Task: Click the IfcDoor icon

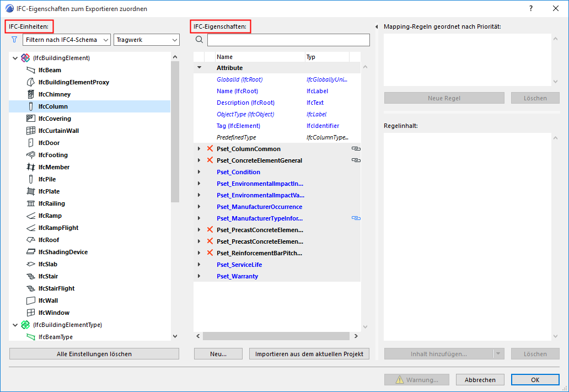Action: click(31, 143)
